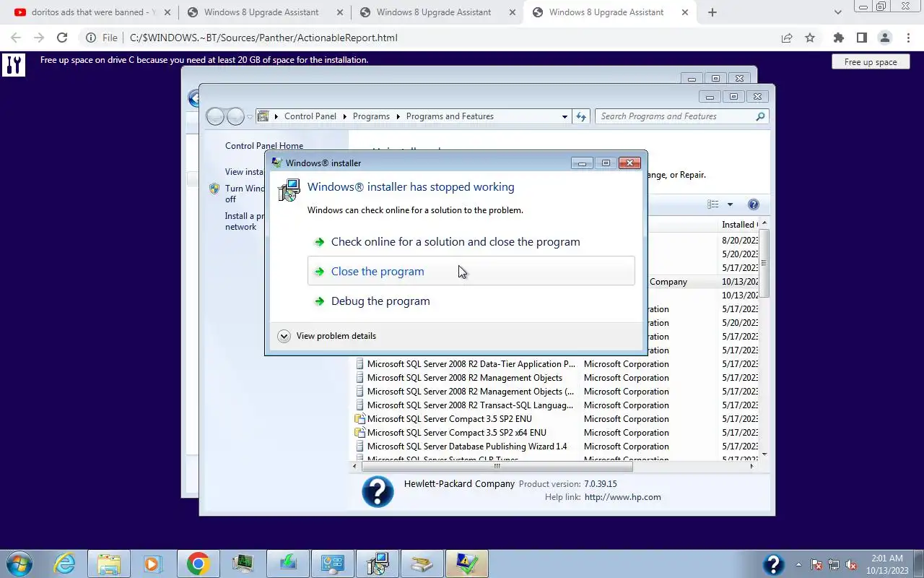
Task: Click the Search Programs and Features field
Action: coord(681,116)
